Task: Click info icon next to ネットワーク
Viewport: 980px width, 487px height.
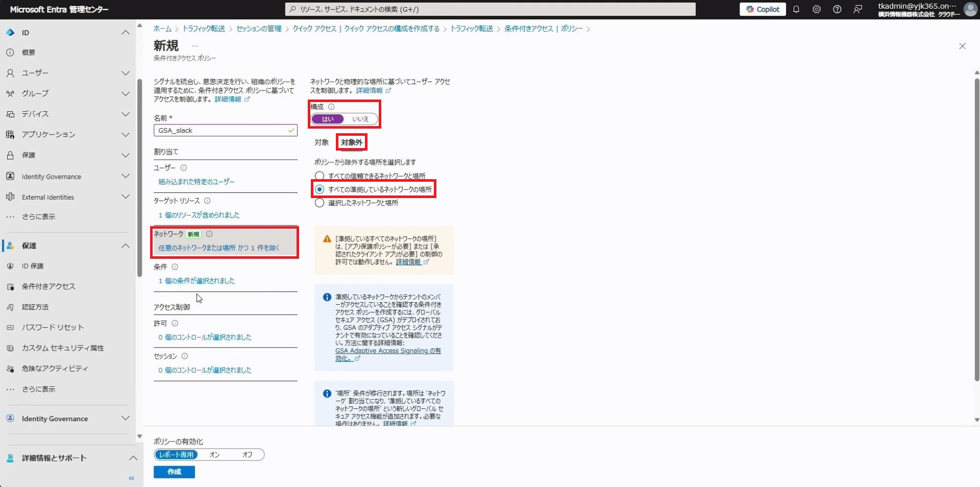Action: click(x=209, y=234)
